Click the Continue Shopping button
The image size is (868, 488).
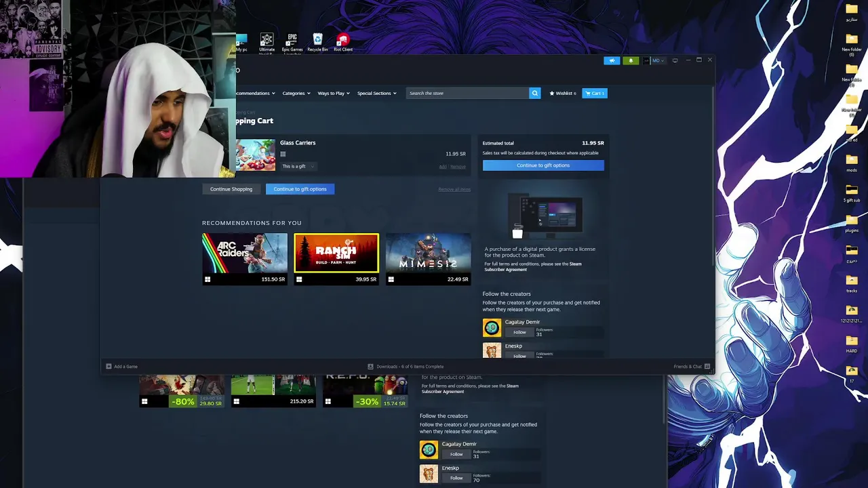coord(231,189)
